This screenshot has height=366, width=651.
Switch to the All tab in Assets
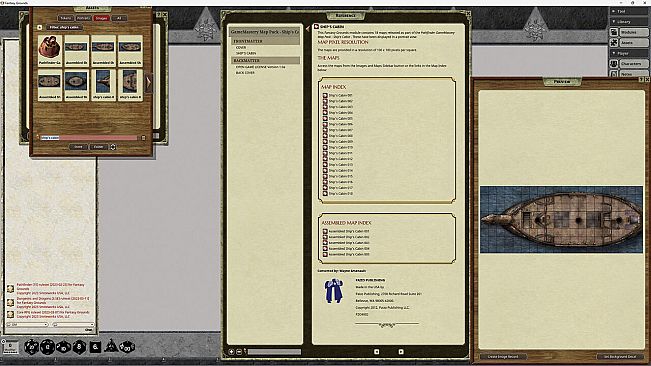119,18
